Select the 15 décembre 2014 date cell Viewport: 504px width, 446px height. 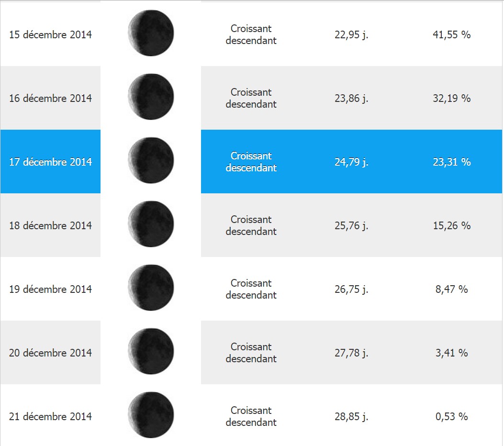[50, 35]
